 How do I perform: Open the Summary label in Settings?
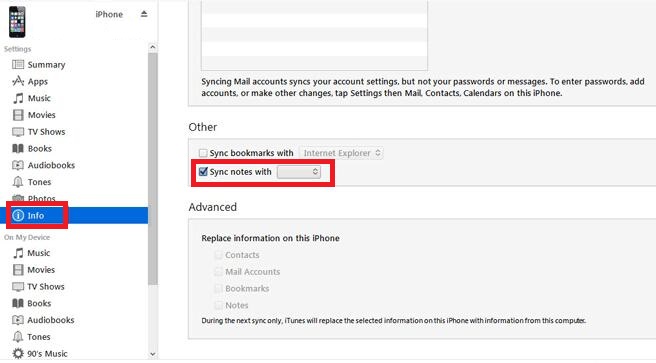pos(46,65)
